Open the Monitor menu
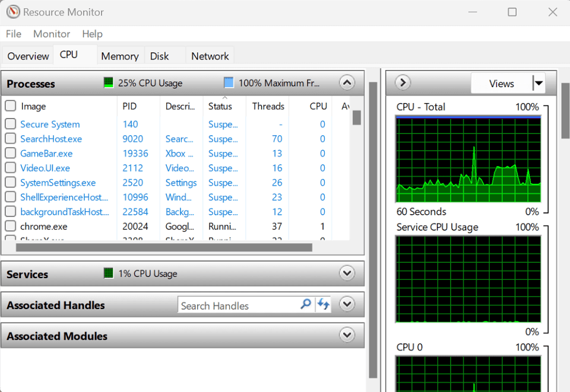Image resolution: width=570 pixels, height=392 pixels. tap(52, 34)
